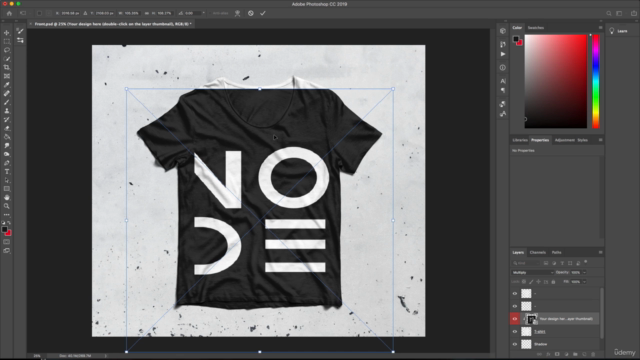The height and width of the screenshot is (360, 640).
Task: Click the rotation angle input field
Action: (193, 13)
